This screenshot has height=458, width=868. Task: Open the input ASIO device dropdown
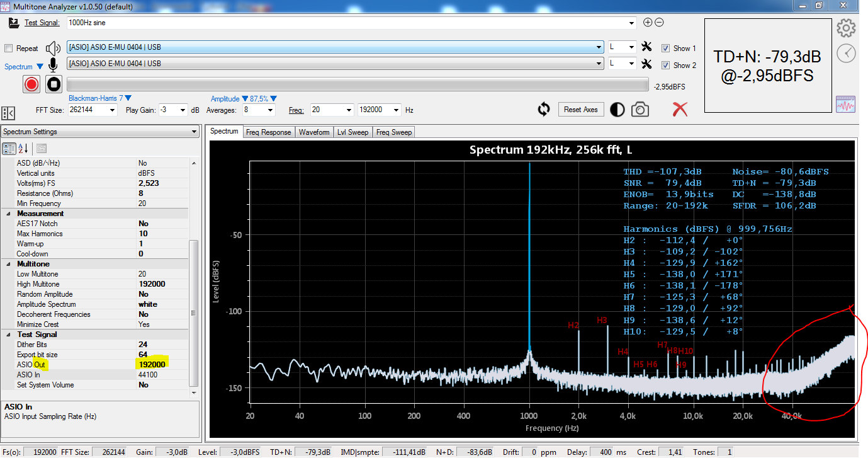click(x=599, y=64)
